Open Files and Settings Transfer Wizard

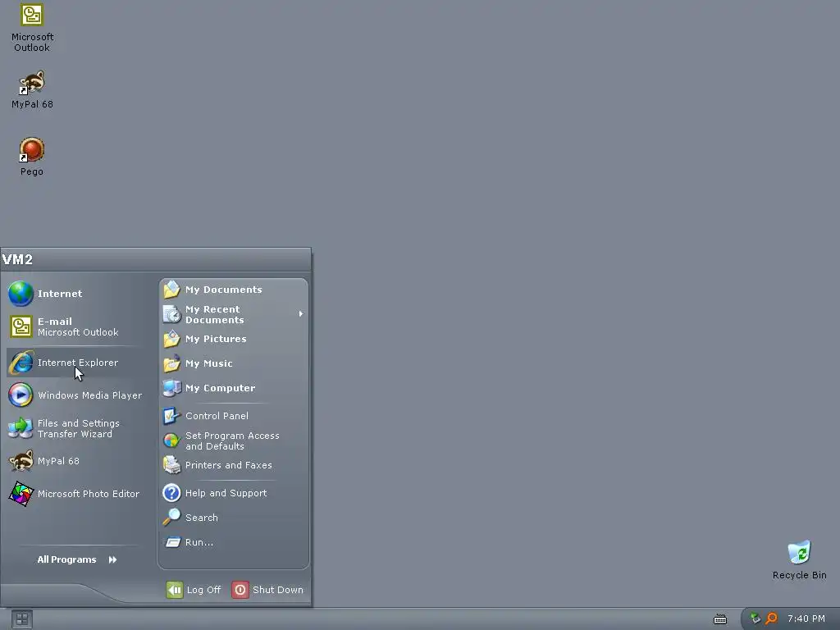[75, 428]
